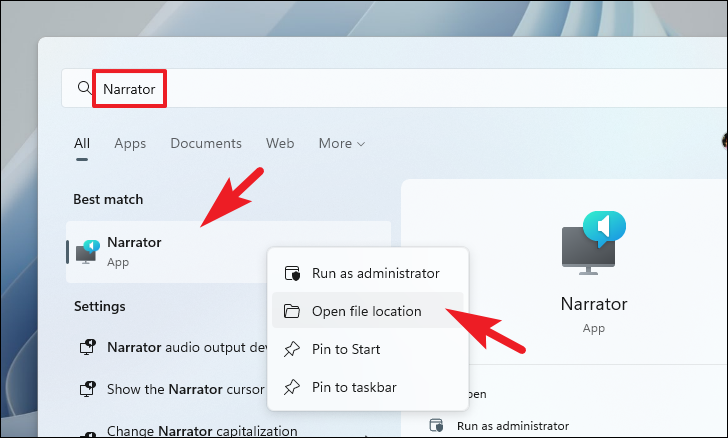Viewport: 728px width, 438px height.
Task: Click icon next to Show the Narrator cursor
Action: 87,389
